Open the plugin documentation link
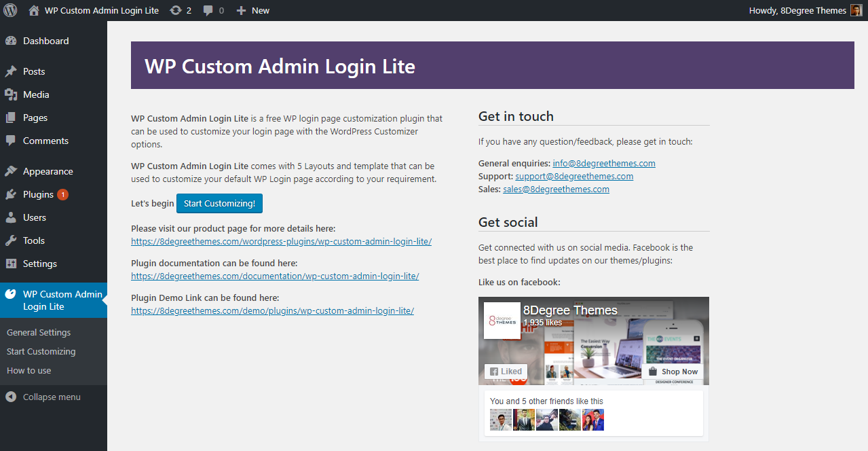868x451 pixels. [x=275, y=276]
